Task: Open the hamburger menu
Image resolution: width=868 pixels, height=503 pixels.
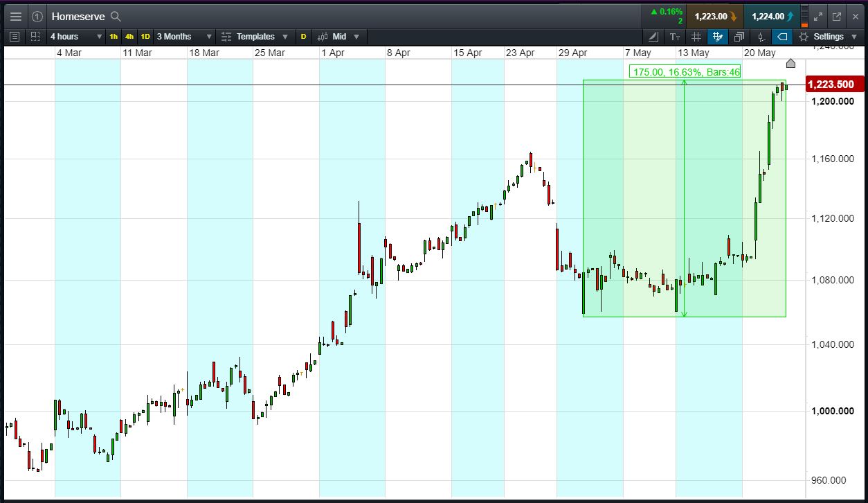Action: click(x=15, y=17)
